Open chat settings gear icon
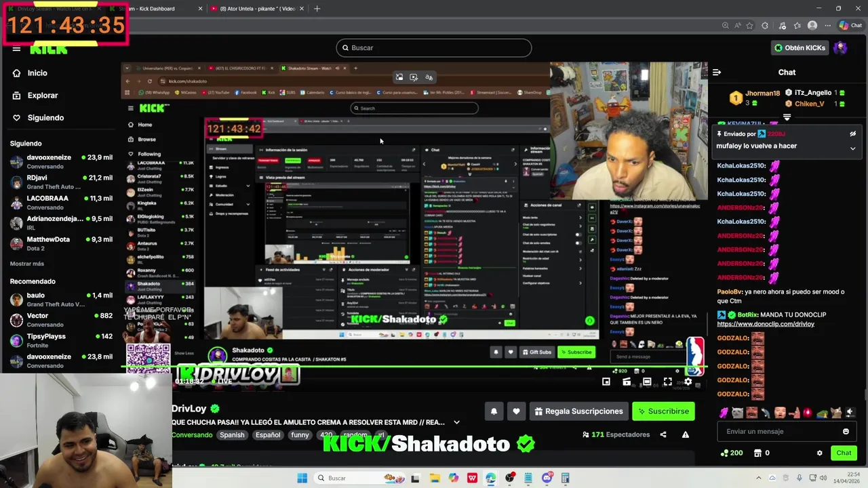Screen dimensions: 868x488 coord(819,453)
